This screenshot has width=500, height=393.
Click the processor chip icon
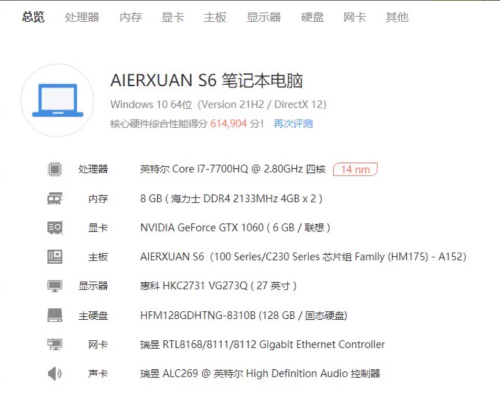(55, 169)
